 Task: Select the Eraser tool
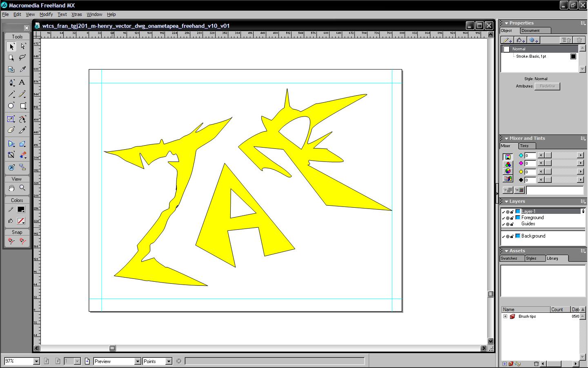11,130
